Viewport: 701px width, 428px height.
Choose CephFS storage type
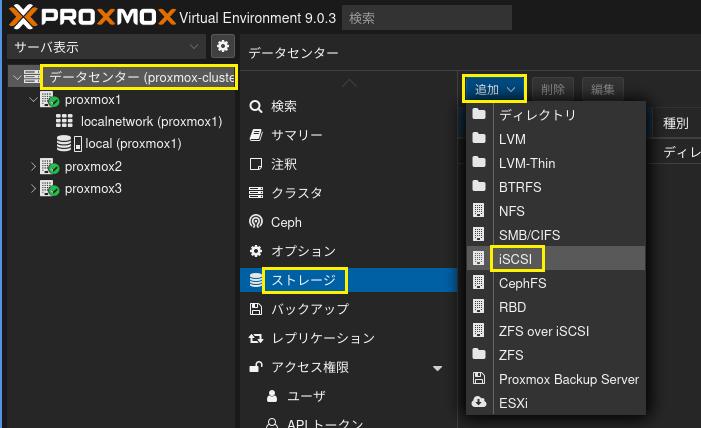click(556, 283)
